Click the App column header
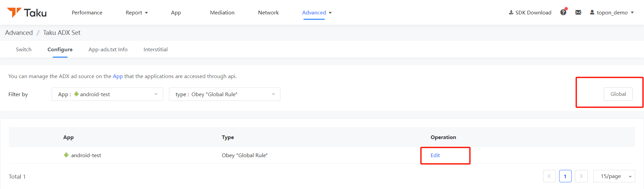The height and width of the screenshot is (189, 644). point(68,137)
